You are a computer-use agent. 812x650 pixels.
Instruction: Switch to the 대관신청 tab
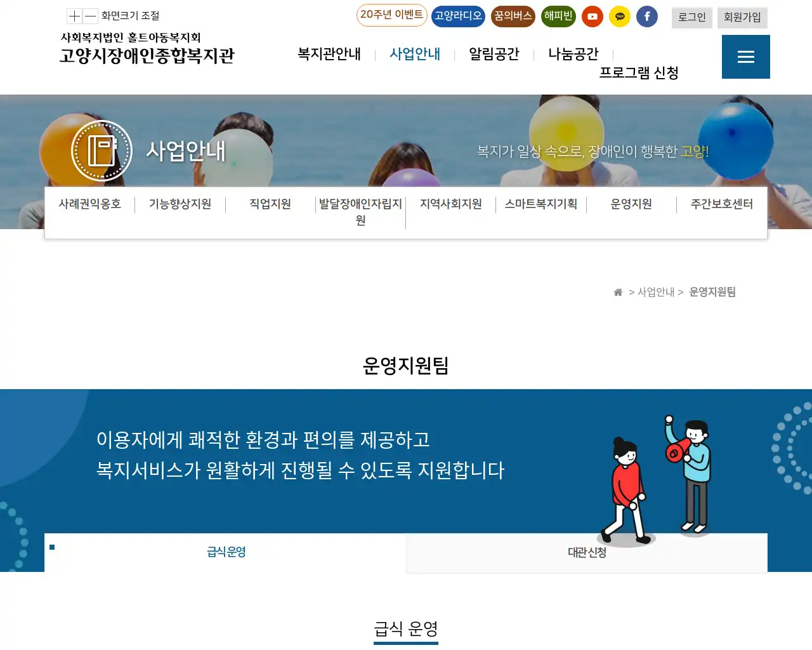click(587, 553)
